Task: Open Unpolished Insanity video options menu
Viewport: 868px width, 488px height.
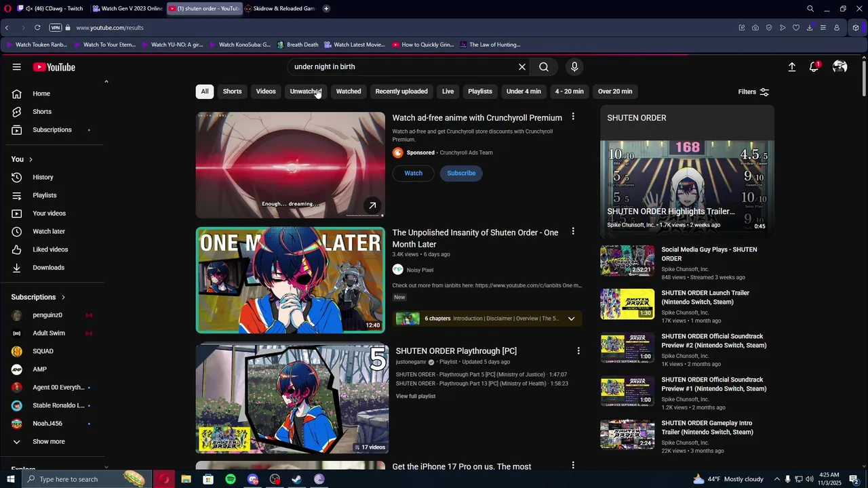Action: pyautogui.click(x=573, y=232)
